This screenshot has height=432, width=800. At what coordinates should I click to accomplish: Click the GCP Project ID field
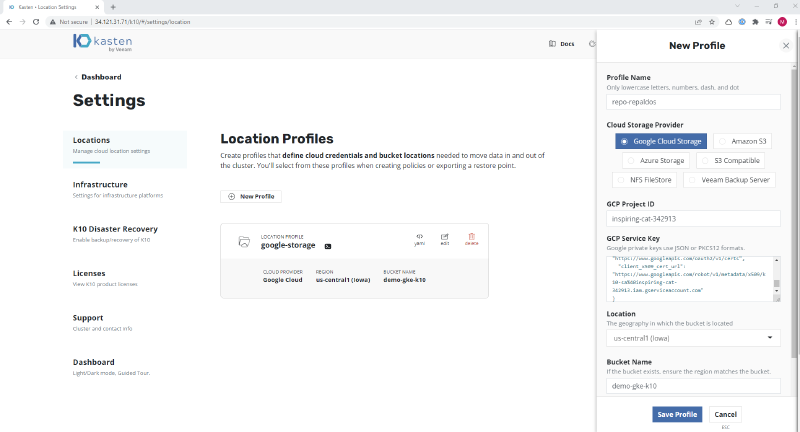tap(693, 219)
